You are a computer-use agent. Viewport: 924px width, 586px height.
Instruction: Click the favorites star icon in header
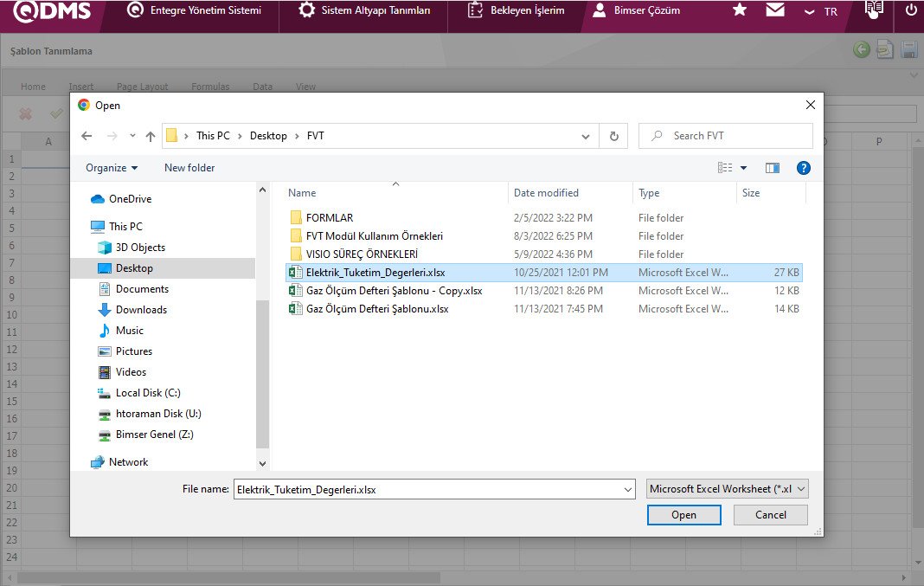740,10
